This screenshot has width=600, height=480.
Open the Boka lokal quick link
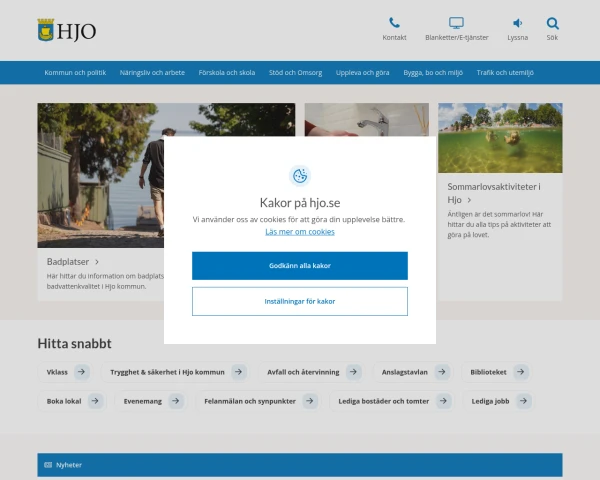(72, 401)
